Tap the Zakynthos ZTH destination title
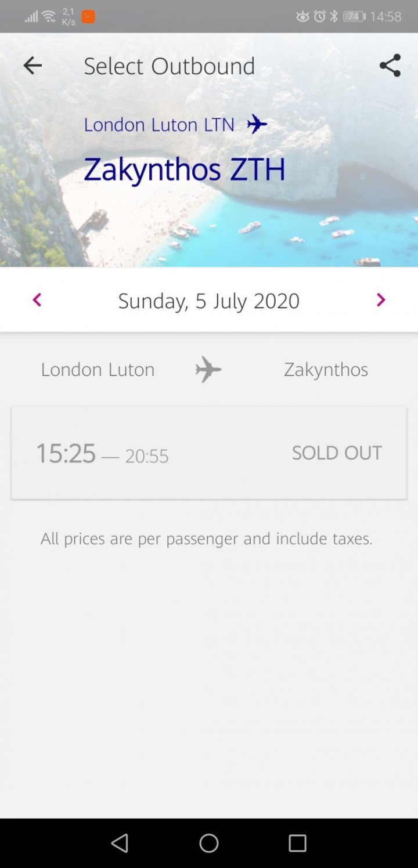Screen dimensions: 418x868 point(185,169)
